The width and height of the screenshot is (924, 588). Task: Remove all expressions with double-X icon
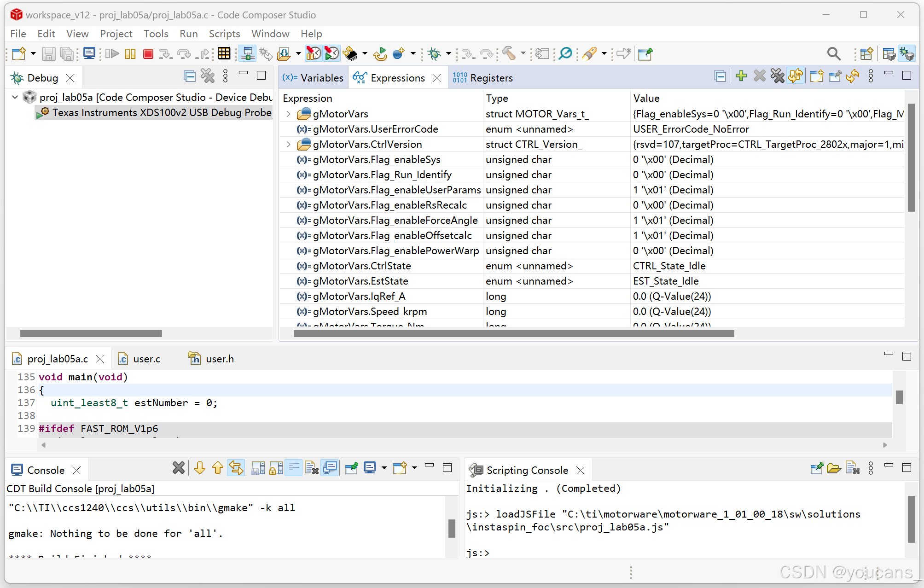(778, 76)
